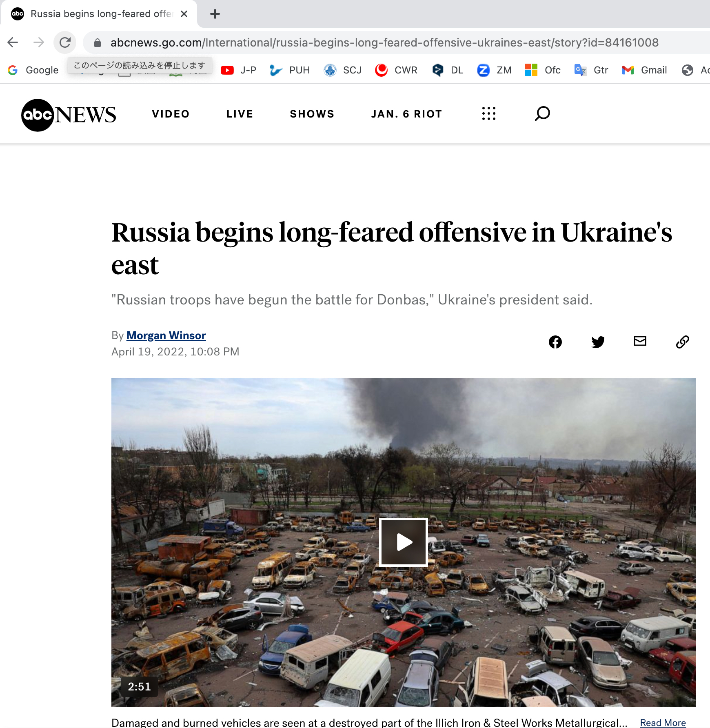
Task: Open the Gmail bookmark
Action: click(644, 70)
